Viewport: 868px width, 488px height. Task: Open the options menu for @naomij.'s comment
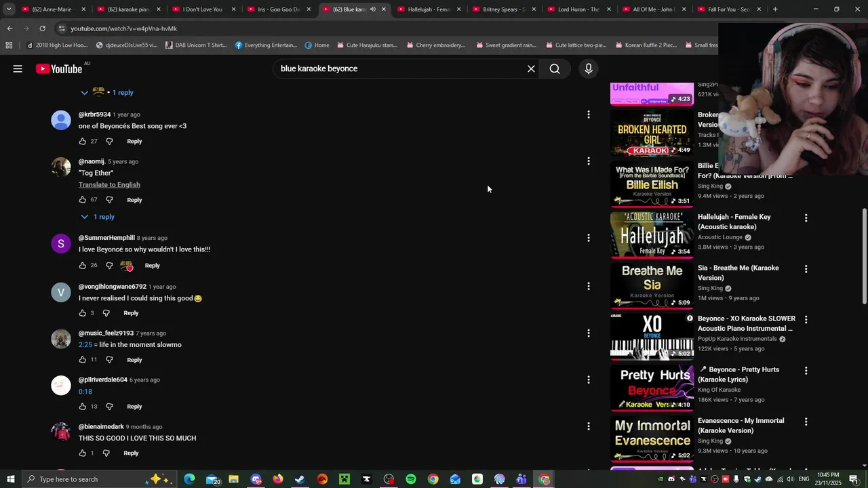coord(588,161)
